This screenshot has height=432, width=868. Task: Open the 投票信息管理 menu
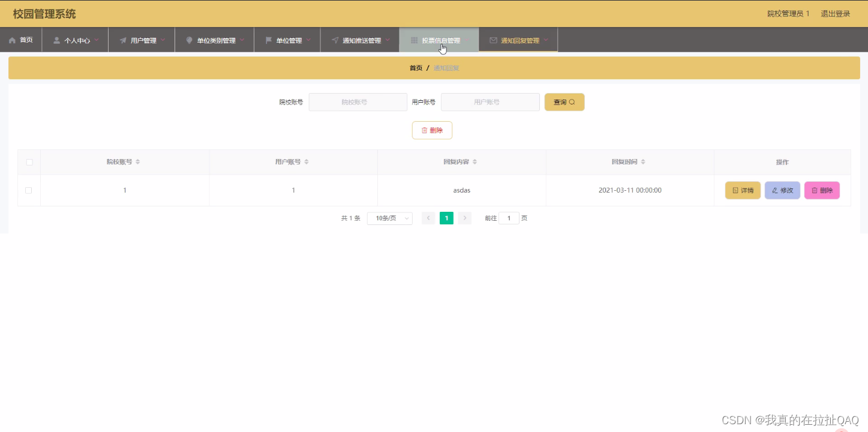pyautogui.click(x=439, y=40)
